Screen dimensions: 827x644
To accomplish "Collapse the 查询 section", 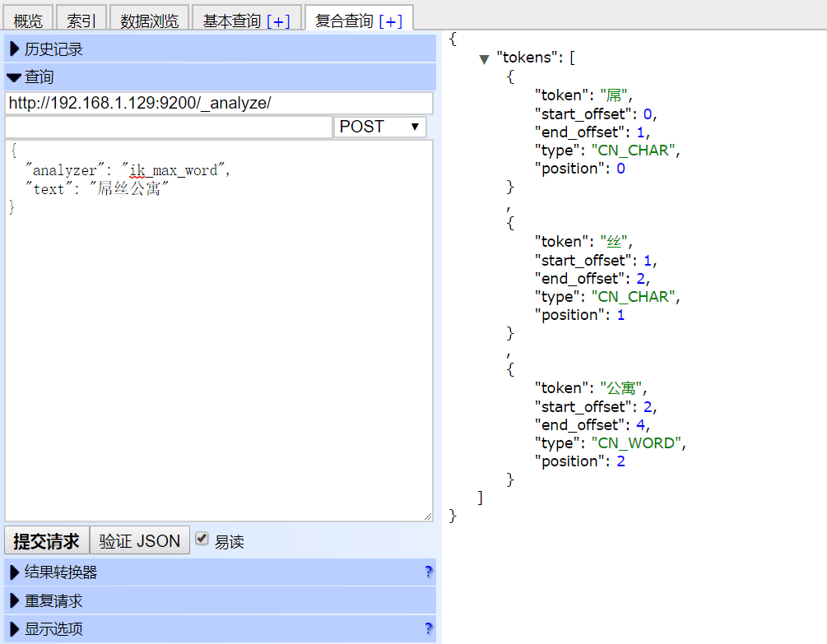I will (x=39, y=77).
